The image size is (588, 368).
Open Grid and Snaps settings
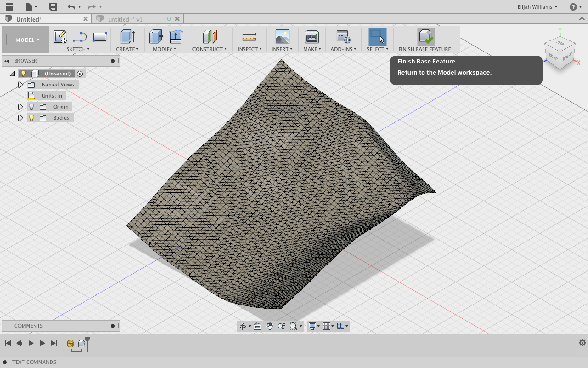[x=328, y=326]
